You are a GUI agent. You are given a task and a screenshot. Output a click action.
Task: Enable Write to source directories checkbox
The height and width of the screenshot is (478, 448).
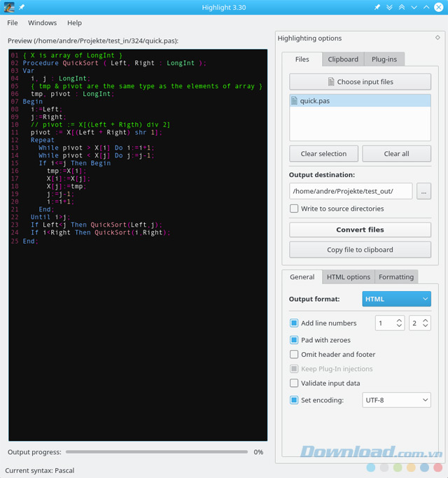(x=294, y=209)
